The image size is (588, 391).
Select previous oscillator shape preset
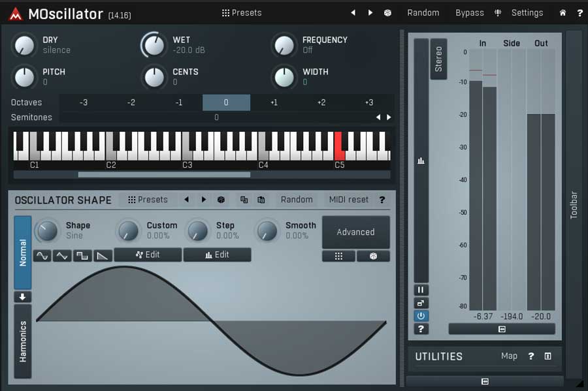[x=186, y=200]
